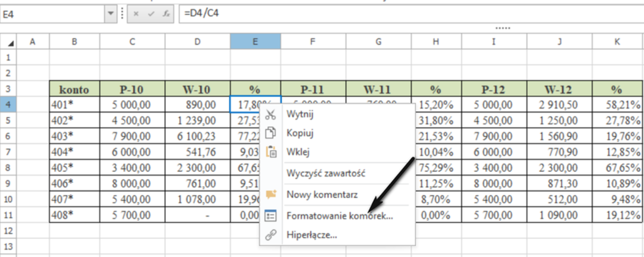Select 'Formatowanie komórek...' menu entry
644x257 pixels.
(339, 215)
